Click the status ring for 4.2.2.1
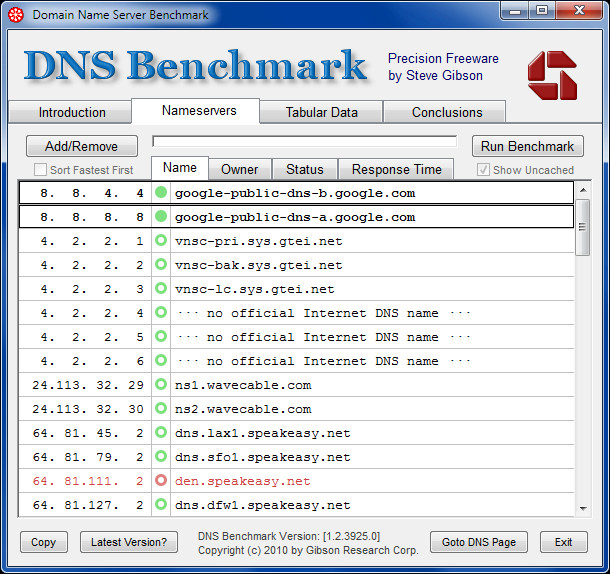The height and width of the screenshot is (574, 610). [161, 240]
